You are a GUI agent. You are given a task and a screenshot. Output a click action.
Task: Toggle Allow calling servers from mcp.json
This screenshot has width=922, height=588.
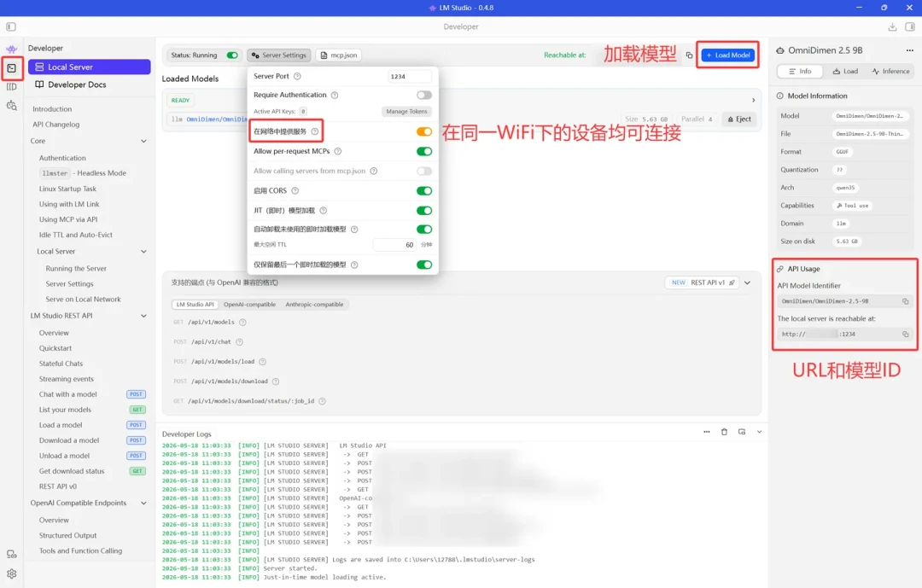[424, 171]
